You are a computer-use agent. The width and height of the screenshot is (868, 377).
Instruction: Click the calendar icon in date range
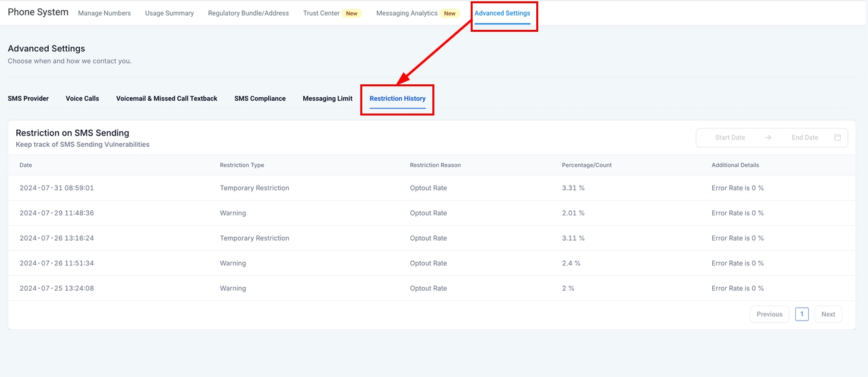[837, 138]
